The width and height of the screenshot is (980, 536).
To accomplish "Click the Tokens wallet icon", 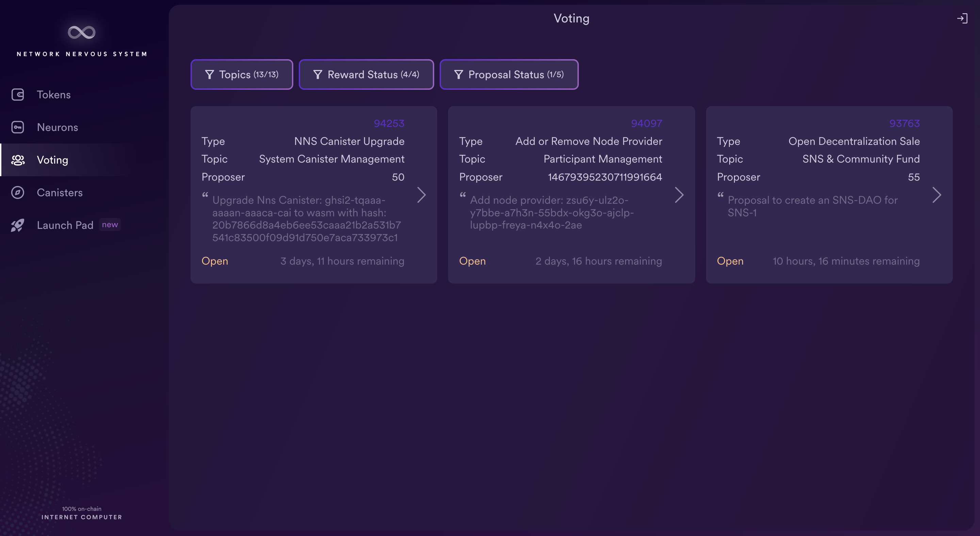I will (17, 95).
